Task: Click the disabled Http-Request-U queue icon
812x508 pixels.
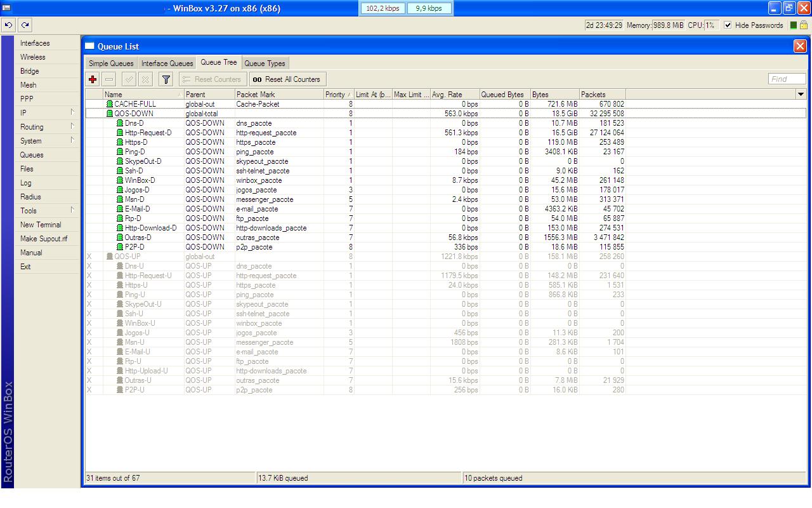Action: [x=120, y=276]
